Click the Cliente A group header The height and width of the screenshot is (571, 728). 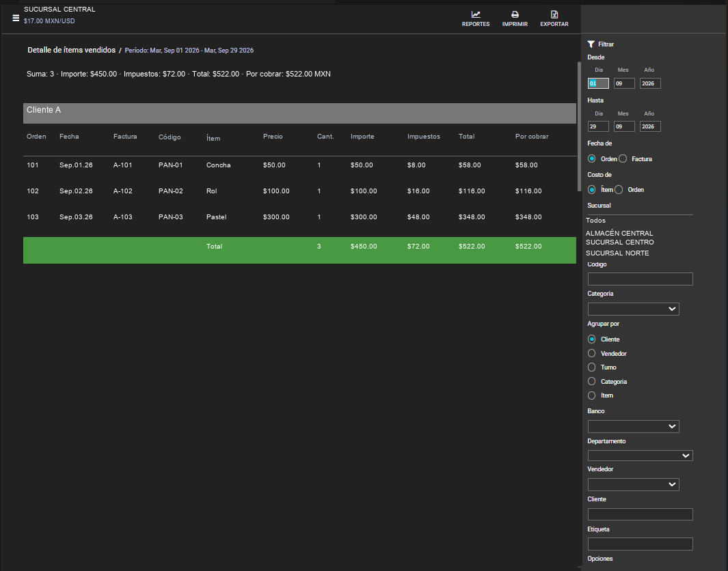pos(299,113)
